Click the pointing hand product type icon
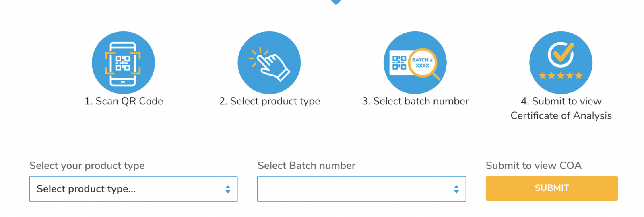 point(269,63)
